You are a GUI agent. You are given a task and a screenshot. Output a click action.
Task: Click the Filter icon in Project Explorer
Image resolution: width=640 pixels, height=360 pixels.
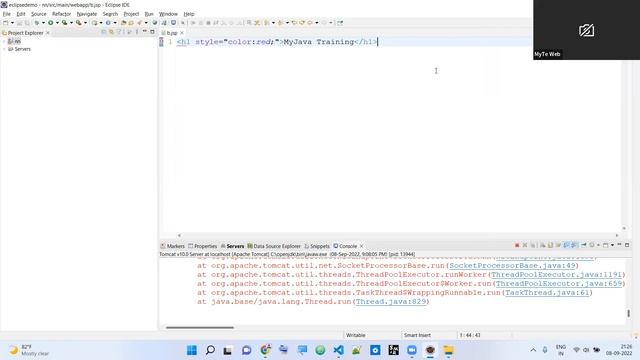point(119,32)
